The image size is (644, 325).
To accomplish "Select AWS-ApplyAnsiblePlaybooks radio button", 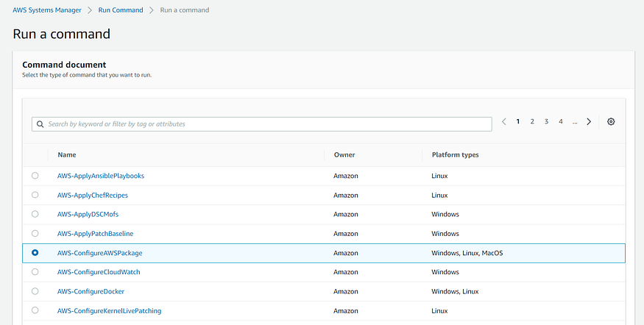I will tap(35, 176).
